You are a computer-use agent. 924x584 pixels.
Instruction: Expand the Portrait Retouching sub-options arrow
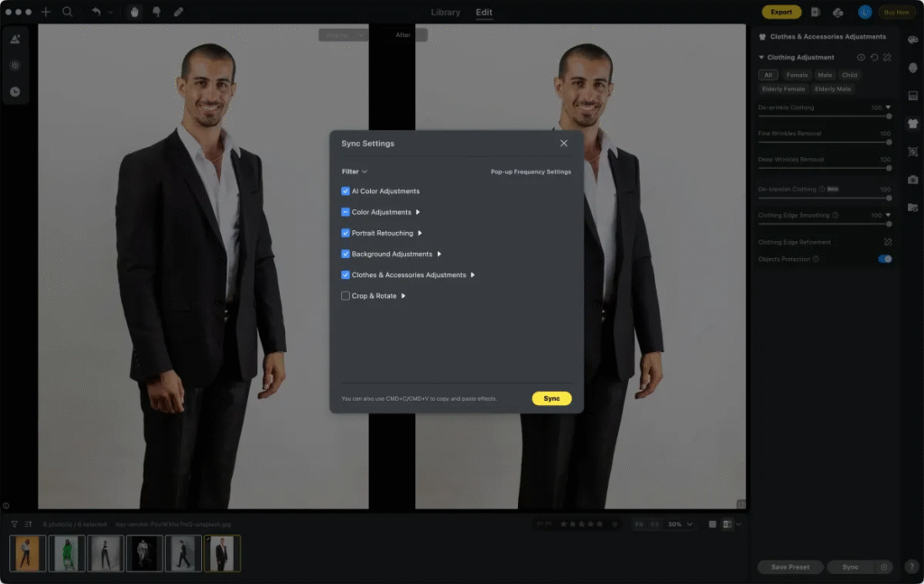pos(420,233)
